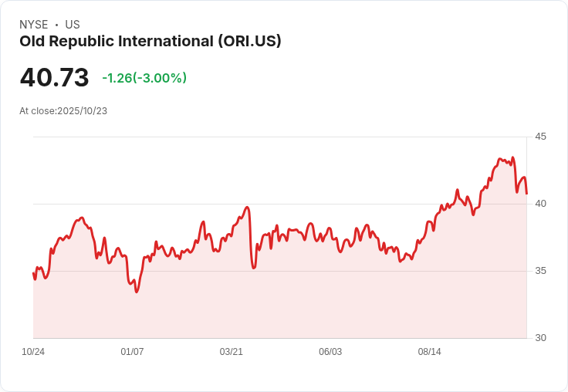
Task: Click the 45 y-axis price label
Action: tap(540, 137)
